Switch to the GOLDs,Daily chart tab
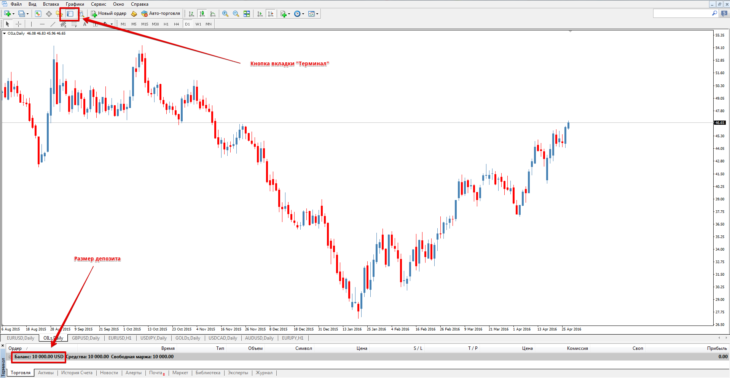This screenshot has width=730, height=378. click(x=188, y=338)
